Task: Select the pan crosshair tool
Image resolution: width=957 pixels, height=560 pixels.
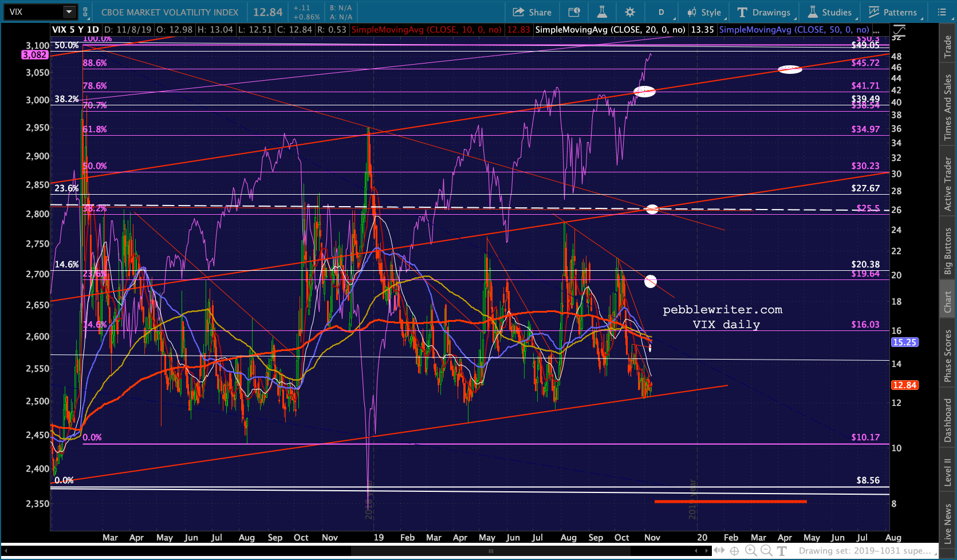Action: point(734,551)
